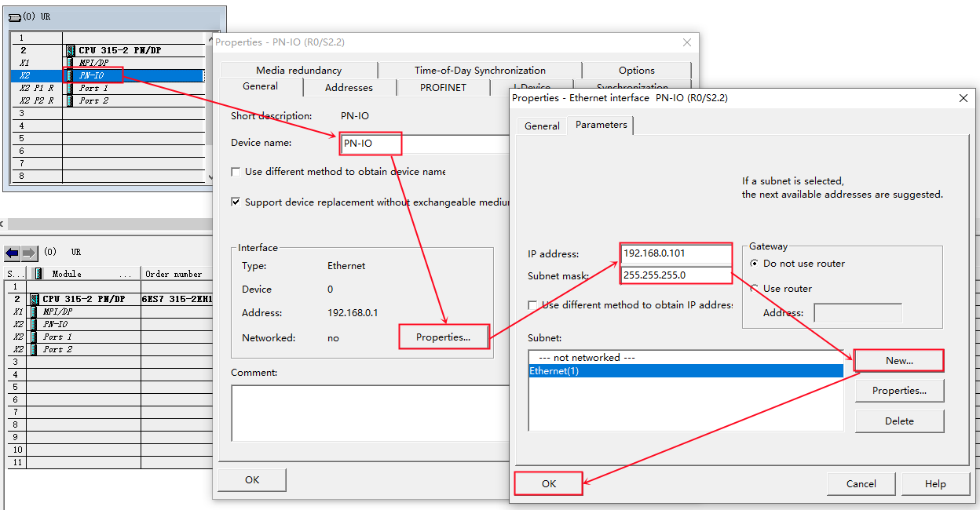Click PN-IO icon in lower module table

point(34,324)
